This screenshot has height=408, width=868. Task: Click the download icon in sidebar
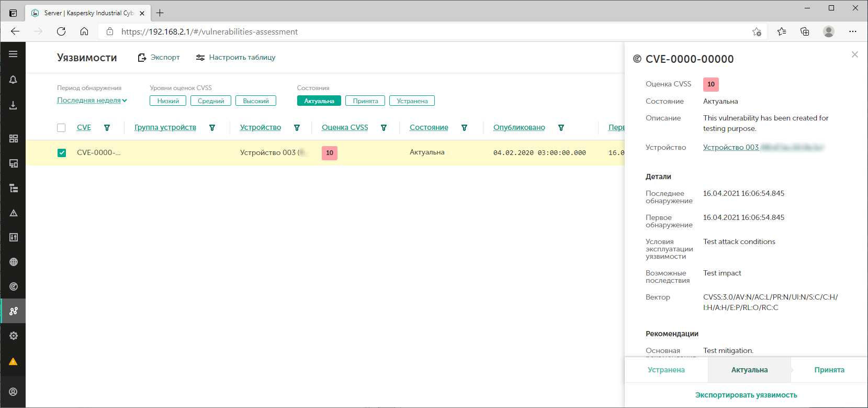13,105
